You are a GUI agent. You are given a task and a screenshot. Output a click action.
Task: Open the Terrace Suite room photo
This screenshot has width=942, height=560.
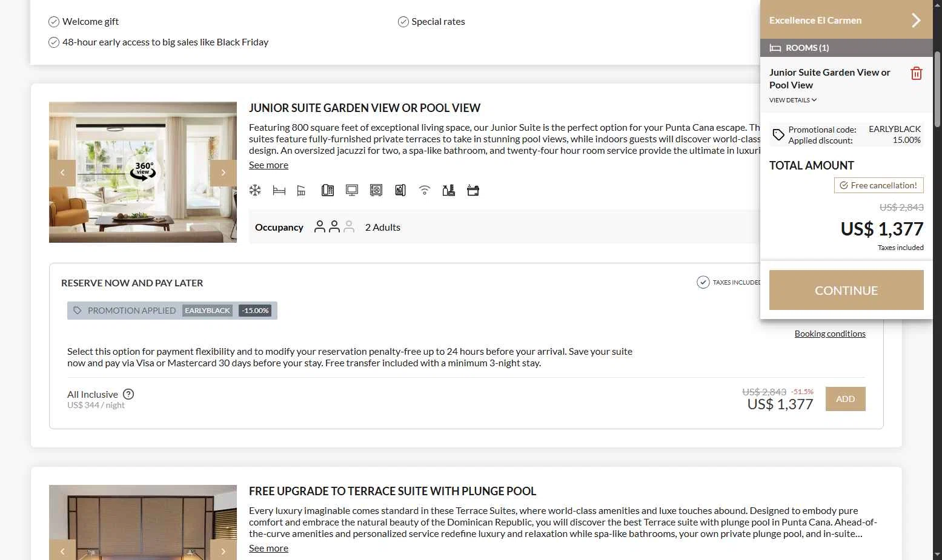(x=143, y=522)
